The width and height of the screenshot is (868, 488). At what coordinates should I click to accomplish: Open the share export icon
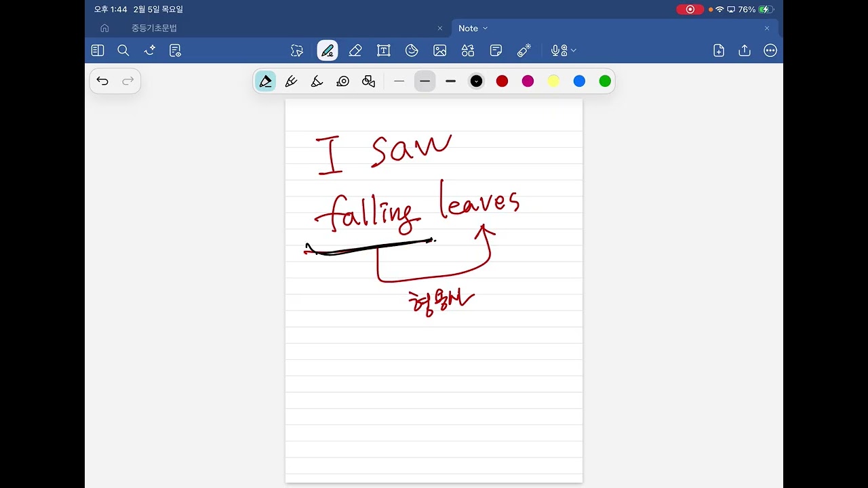(745, 50)
